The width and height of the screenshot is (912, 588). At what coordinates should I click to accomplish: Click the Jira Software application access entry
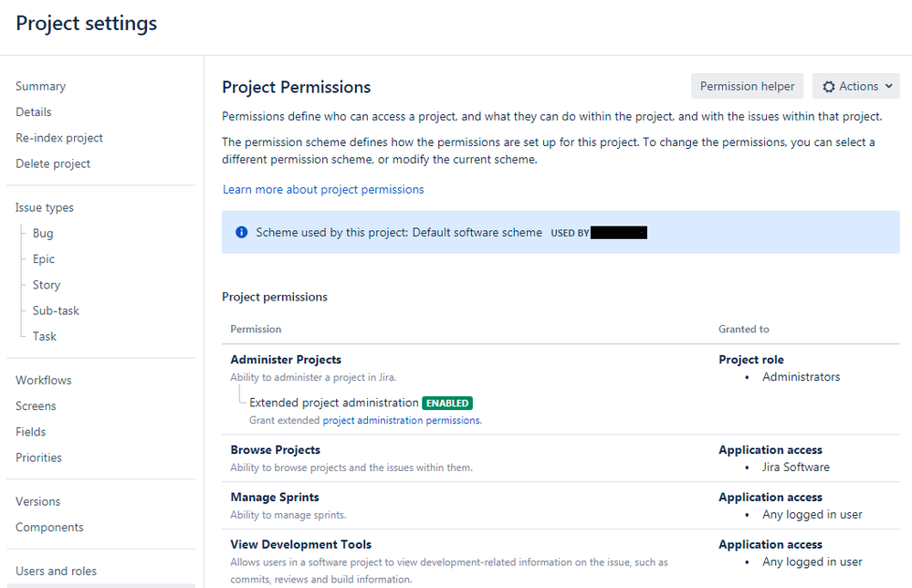pyautogui.click(x=795, y=467)
